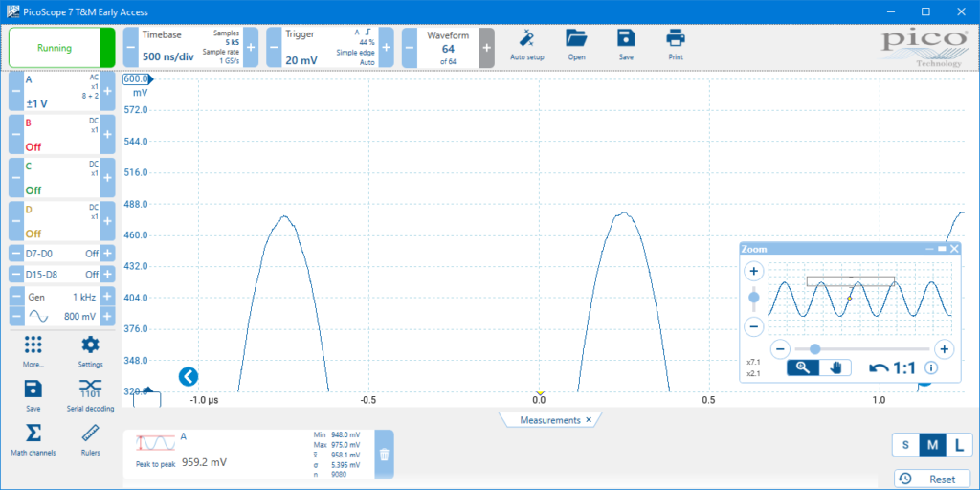Click vertical zoom plus in Zoom panel
Viewport: 980px width, 490px height.
point(754,272)
